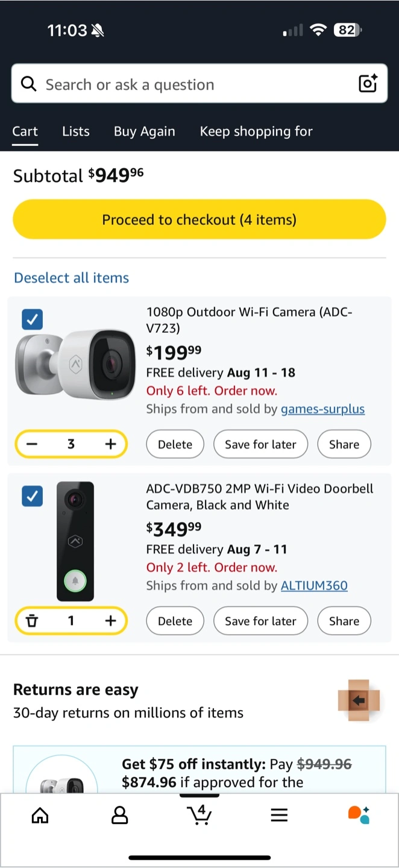Tap trash icon to remove doorbell camera
Screen dimensions: 399x868
pyautogui.click(x=32, y=621)
